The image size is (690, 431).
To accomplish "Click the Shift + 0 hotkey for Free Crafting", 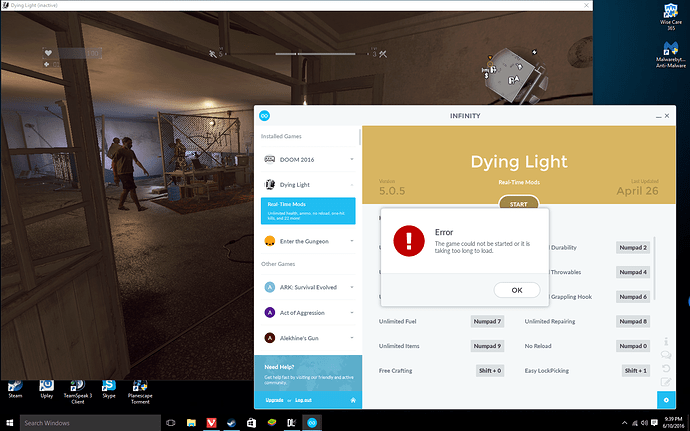I will (487, 370).
